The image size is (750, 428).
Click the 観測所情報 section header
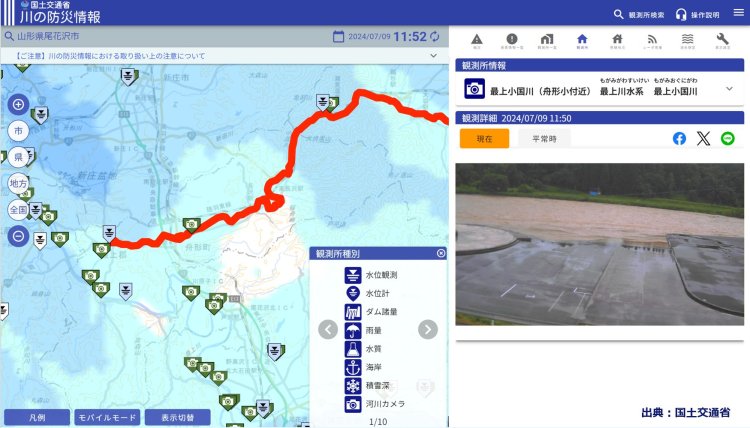tap(600, 65)
